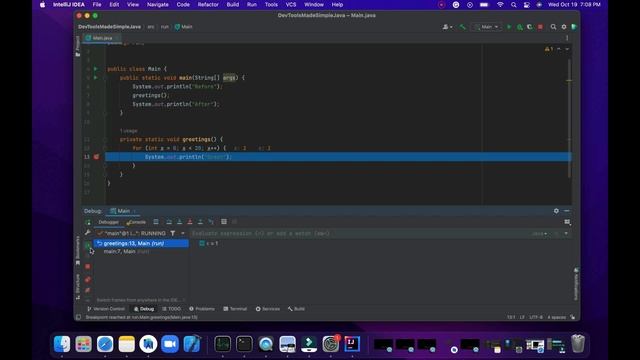640x360 pixels.
Task: Mute breakpoints in debug sidebar
Action: [87, 290]
